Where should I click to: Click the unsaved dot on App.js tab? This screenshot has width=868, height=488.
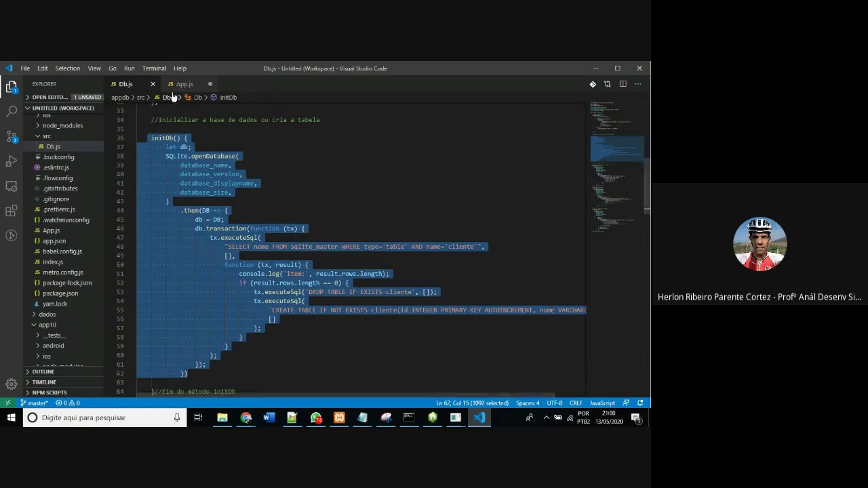[x=210, y=84]
